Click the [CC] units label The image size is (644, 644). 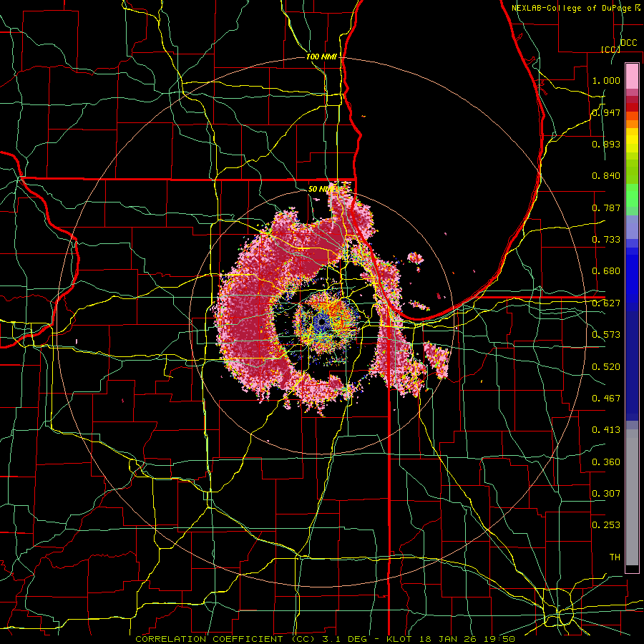pos(610,49)
